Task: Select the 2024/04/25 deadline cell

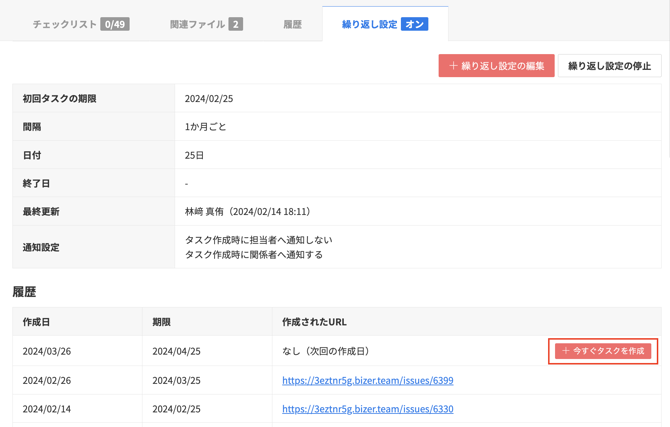Action: (x=176, y=351)
